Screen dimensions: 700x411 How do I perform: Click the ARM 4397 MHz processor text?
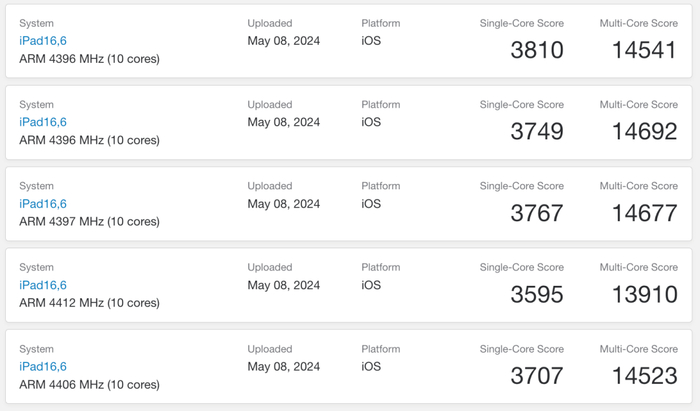pyautogui.click(x=89, y=222)
